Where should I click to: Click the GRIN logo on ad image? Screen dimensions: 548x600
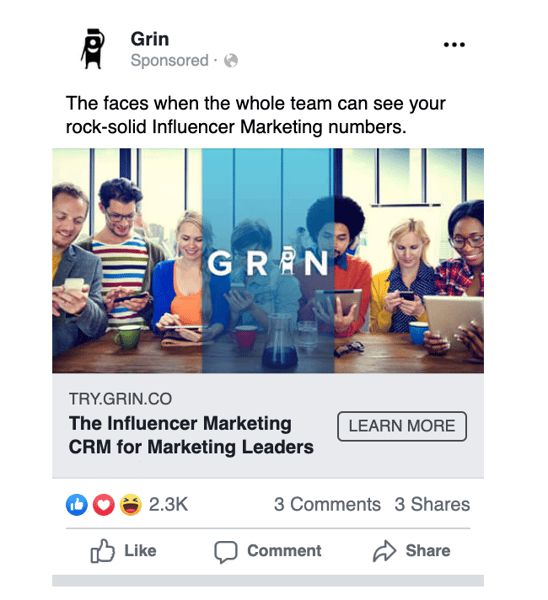[268, 262]
